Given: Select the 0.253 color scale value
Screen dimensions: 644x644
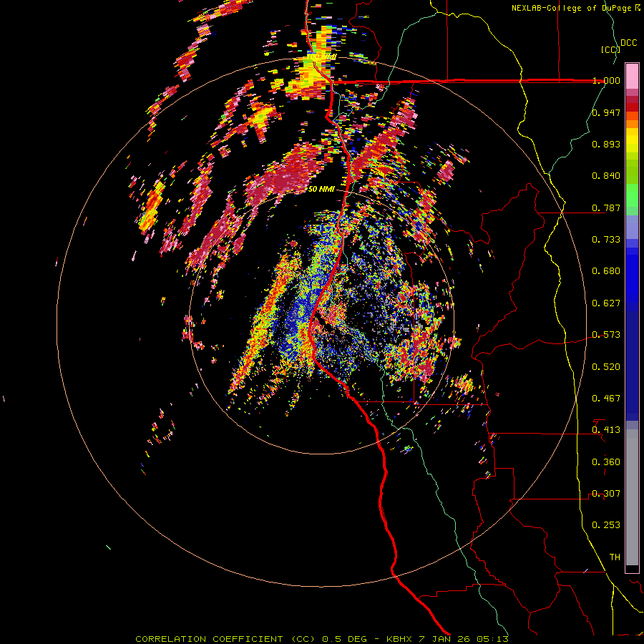Looking at the screenshot, I should pos(606,525).
